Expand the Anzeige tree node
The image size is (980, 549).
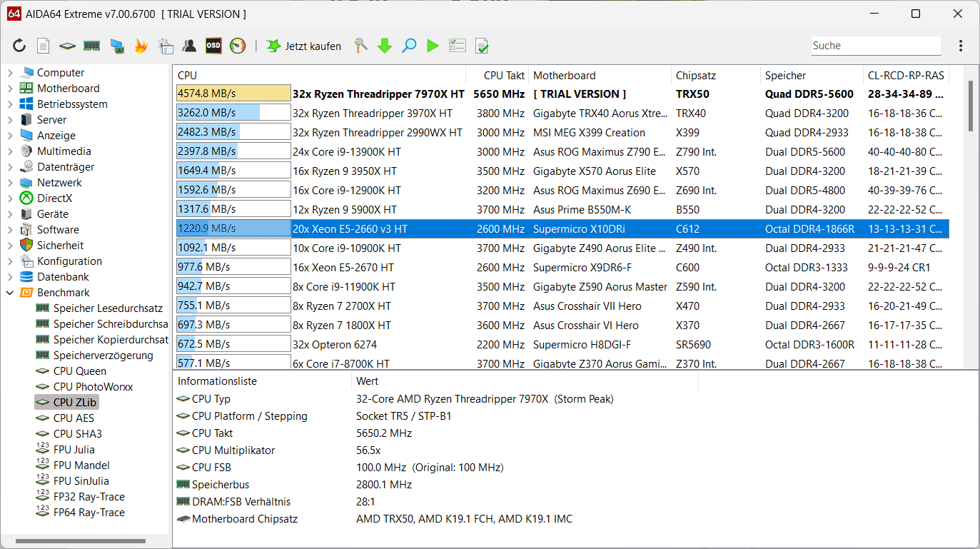coord(10,136)
